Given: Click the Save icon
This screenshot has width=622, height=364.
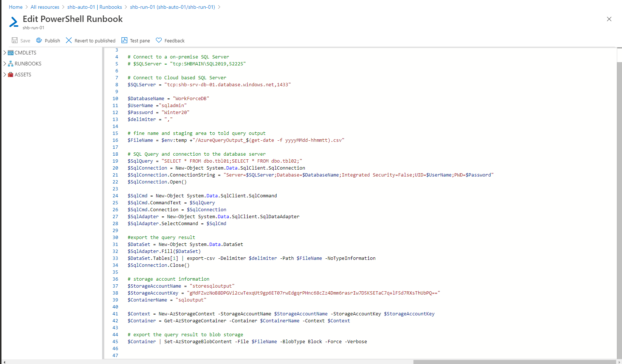Looking at the screenshot, I should pyautogui.click(x=15, y=40).
